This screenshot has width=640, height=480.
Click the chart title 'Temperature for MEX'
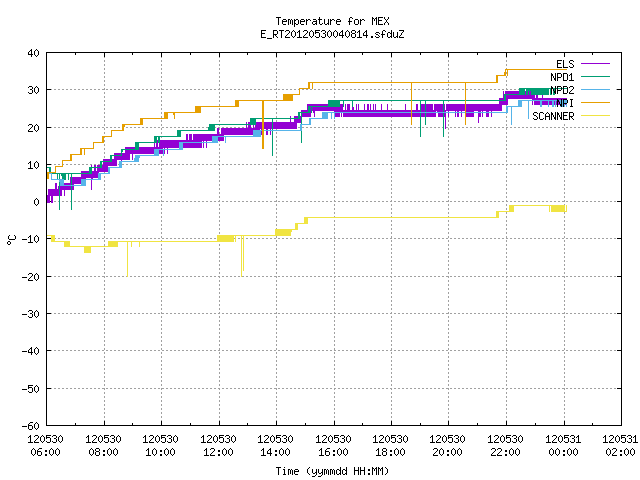tap(332, 21)
